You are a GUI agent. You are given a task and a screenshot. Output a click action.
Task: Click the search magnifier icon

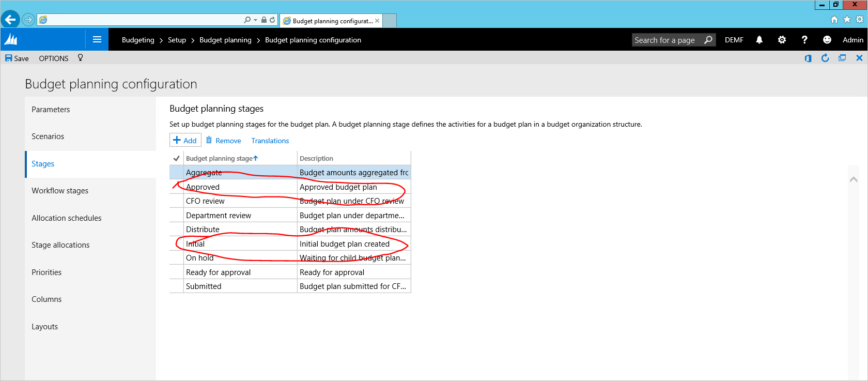click(708, 40)
